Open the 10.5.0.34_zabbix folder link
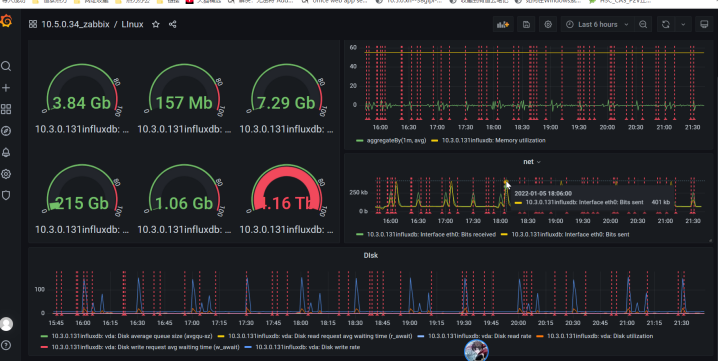 coord(75,24)
